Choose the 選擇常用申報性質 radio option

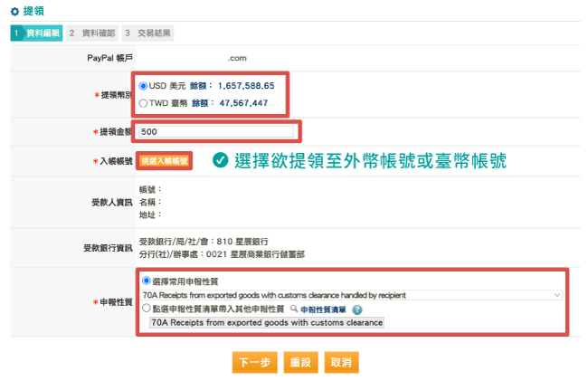click(x=147, y=281)
